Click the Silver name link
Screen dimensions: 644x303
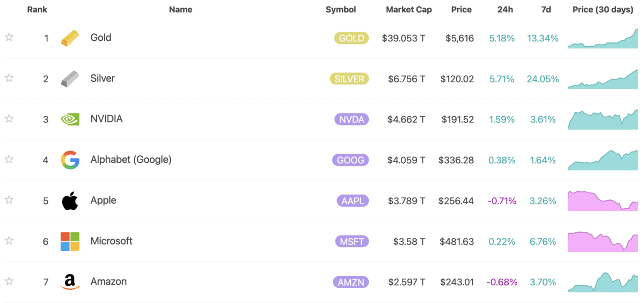point(103,78)
